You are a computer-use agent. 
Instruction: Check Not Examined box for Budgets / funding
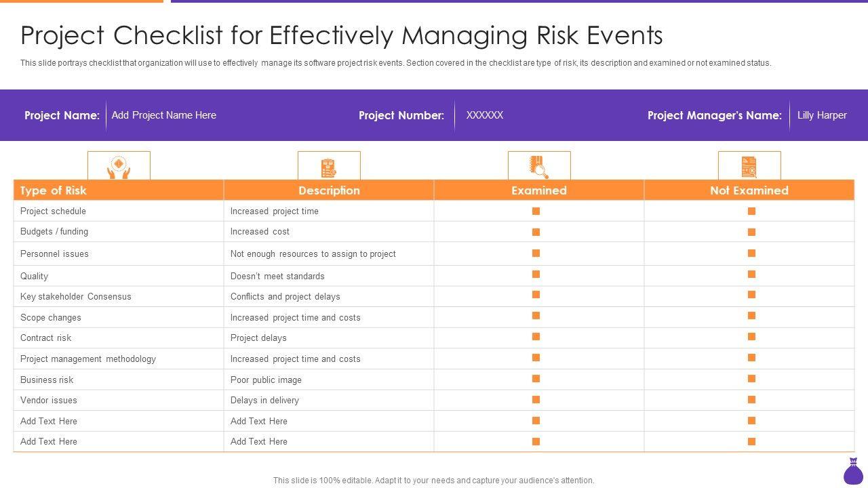tap(751, 232)
